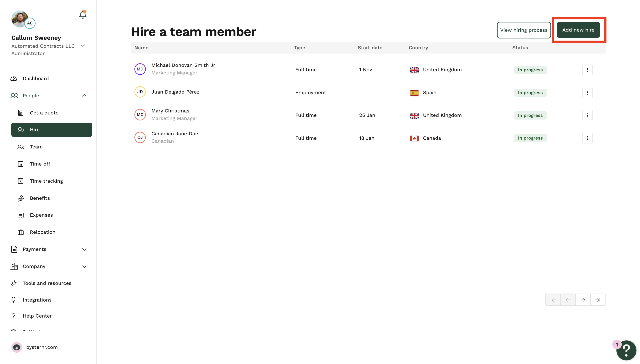Click the People group icon

pyautogui.click(x=14, y=96)
